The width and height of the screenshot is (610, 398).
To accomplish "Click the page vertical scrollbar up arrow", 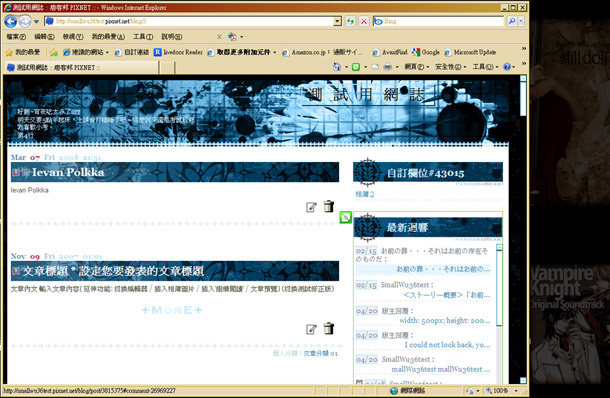I will click(x=523, y=79).
